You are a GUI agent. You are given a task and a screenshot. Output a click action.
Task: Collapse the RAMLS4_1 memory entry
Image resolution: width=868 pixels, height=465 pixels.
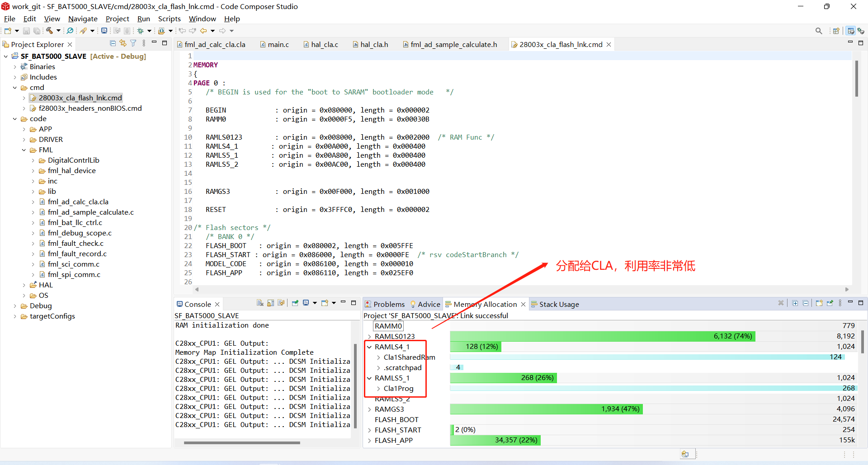pyautogui.click(x=369, y=347)
